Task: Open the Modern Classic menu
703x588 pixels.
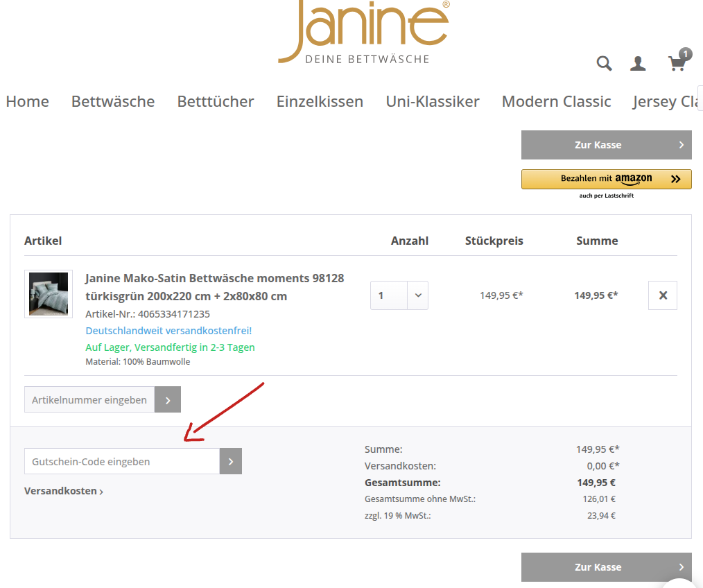Action: (x=557, y=101)
